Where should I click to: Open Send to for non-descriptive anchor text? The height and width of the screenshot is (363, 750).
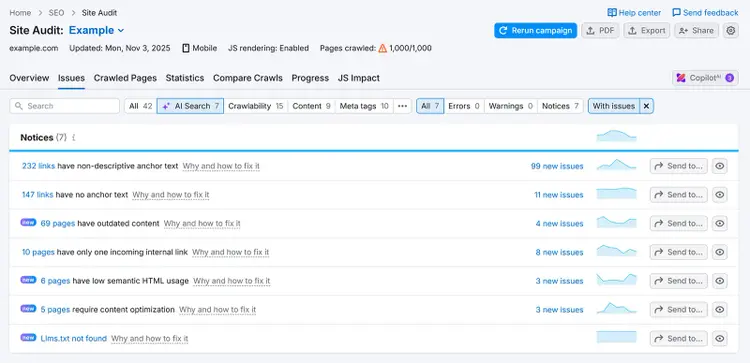coord(678,166)
